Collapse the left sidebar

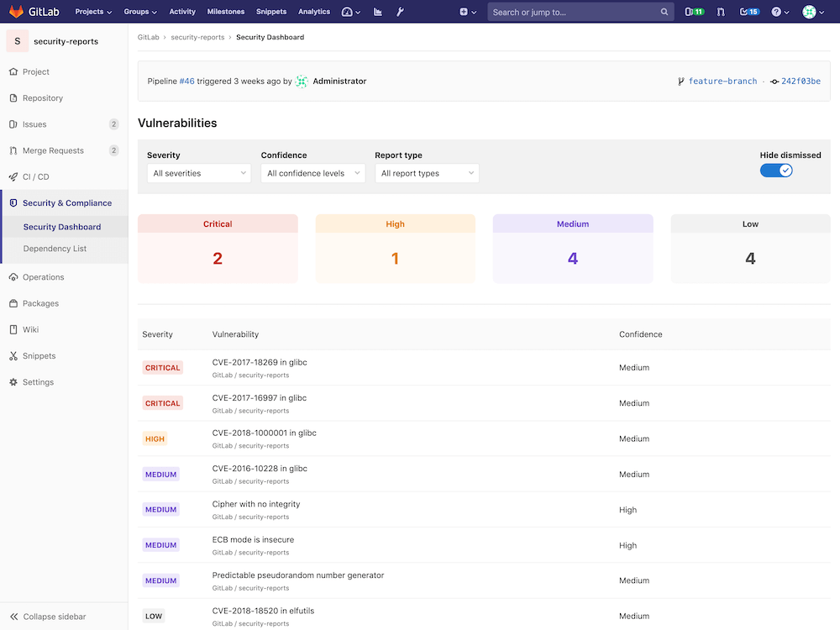tap(46, 616)
